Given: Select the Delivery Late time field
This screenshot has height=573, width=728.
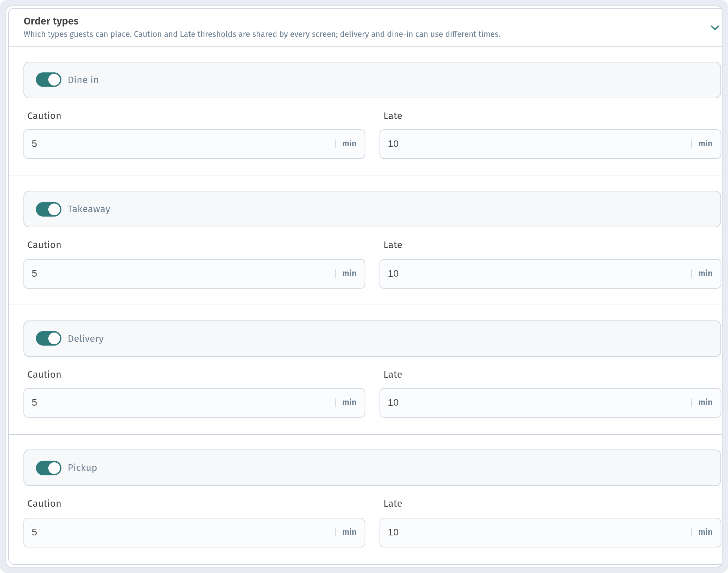Looking at the screenshot, I should 550,403.
